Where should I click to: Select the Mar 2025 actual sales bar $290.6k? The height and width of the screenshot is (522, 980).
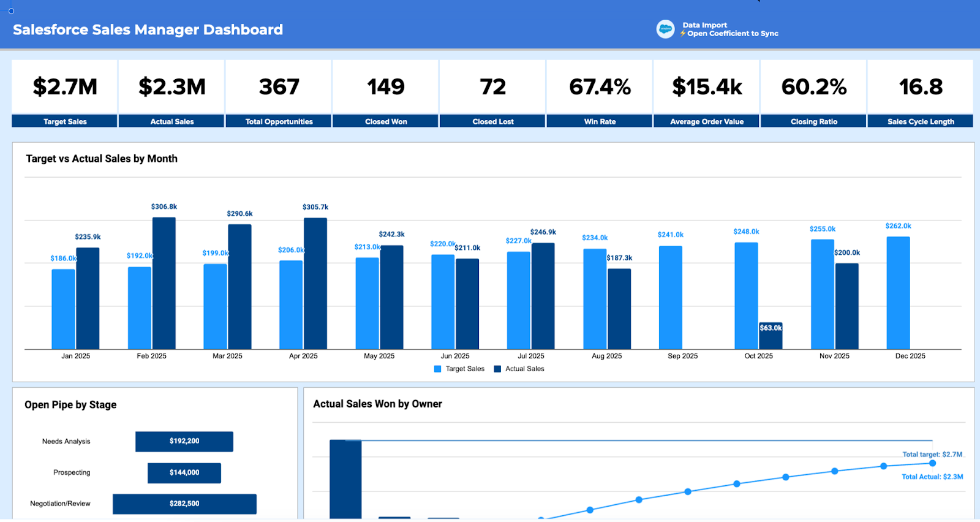[239, 287]
